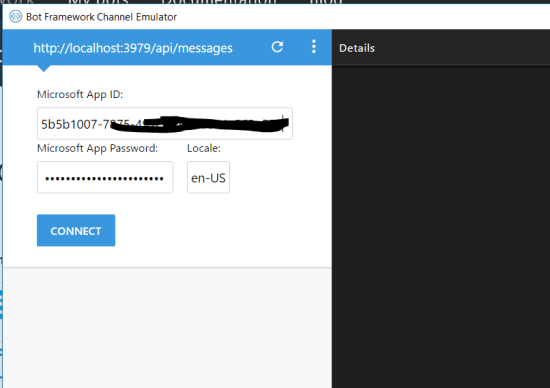Click the bot URL address field
Screen dimensions: 550x388
[x=133, y=48]
